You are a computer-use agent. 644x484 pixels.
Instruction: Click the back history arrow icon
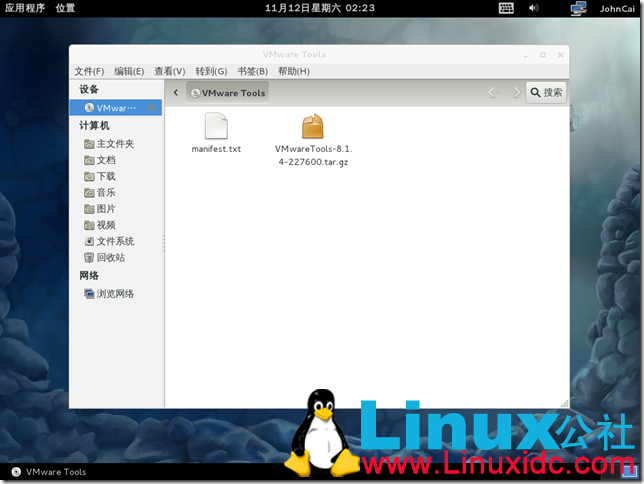tap(492, 93)
